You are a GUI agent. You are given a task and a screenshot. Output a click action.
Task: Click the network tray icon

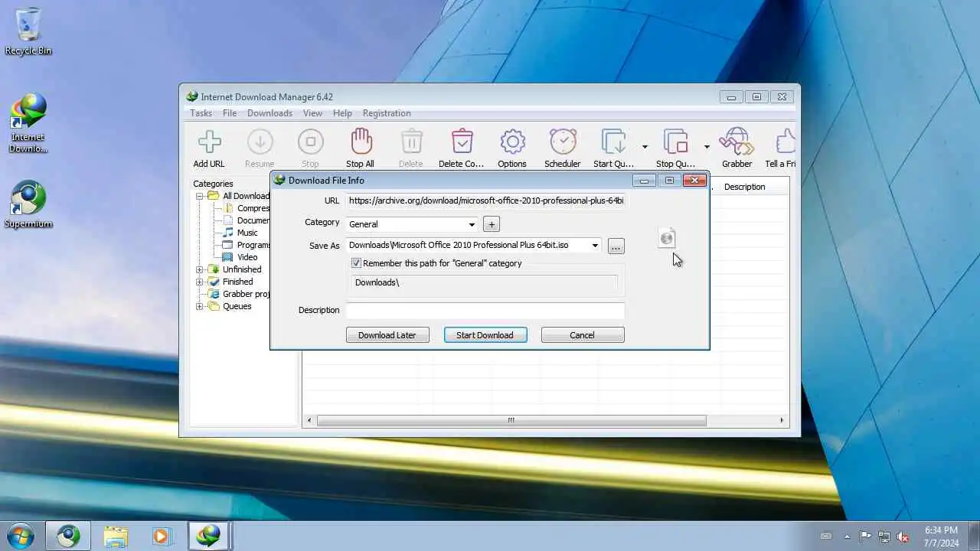click(x=884, y=536)
